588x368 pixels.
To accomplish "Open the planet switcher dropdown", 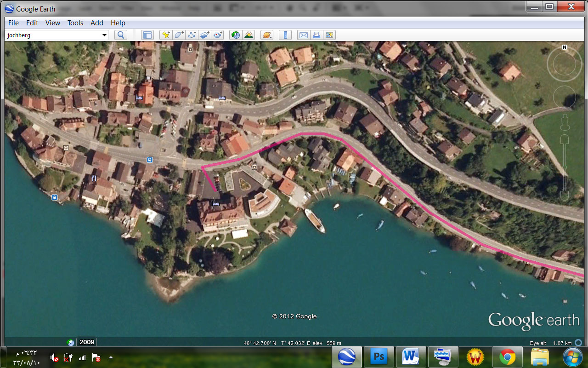I will (x=266, y=35).
